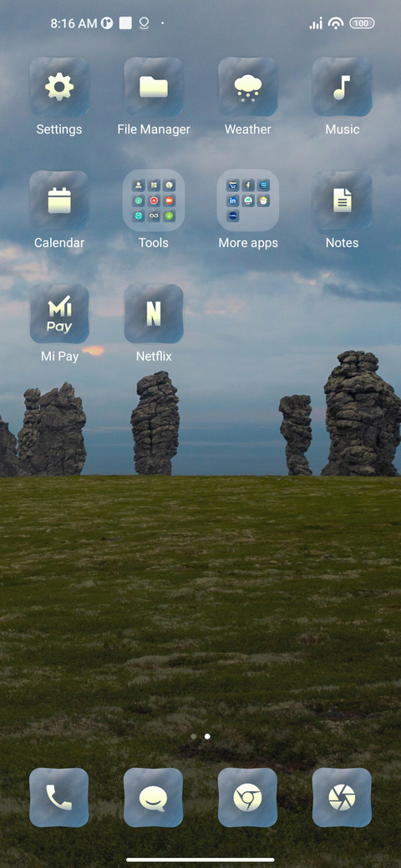Tap the white square status bar notification
Image resolution: width=401 pixels, height=868 pixels.
coord(125,23)
